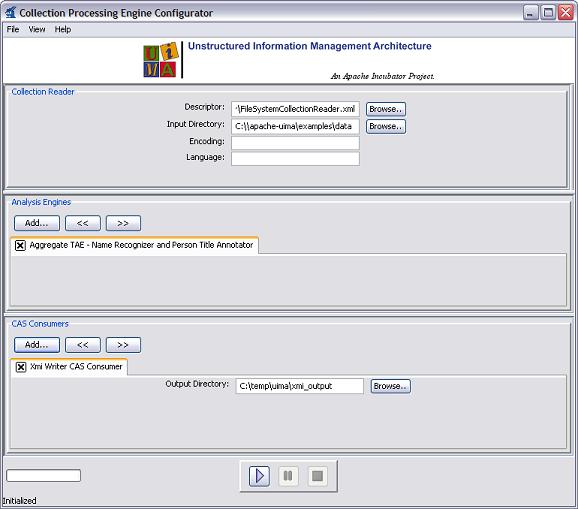Add a new CAS Consumer
Viewport: 578px width, 509px height.
coord(36,345)
